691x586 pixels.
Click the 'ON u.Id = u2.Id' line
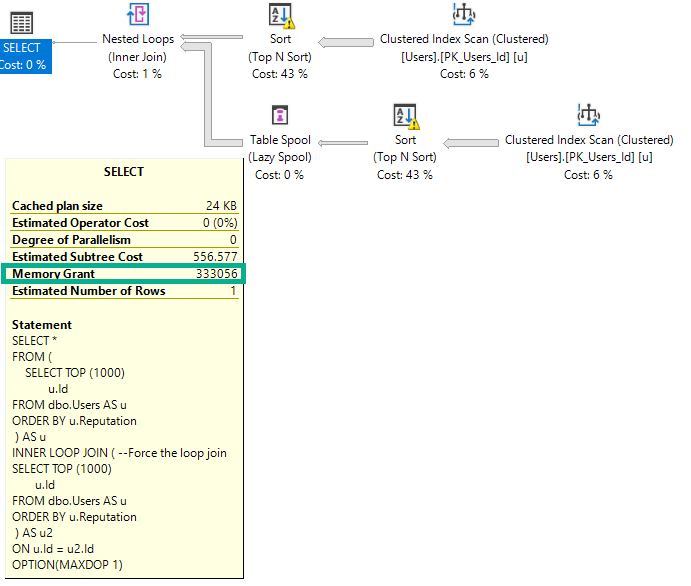[53, 549]
